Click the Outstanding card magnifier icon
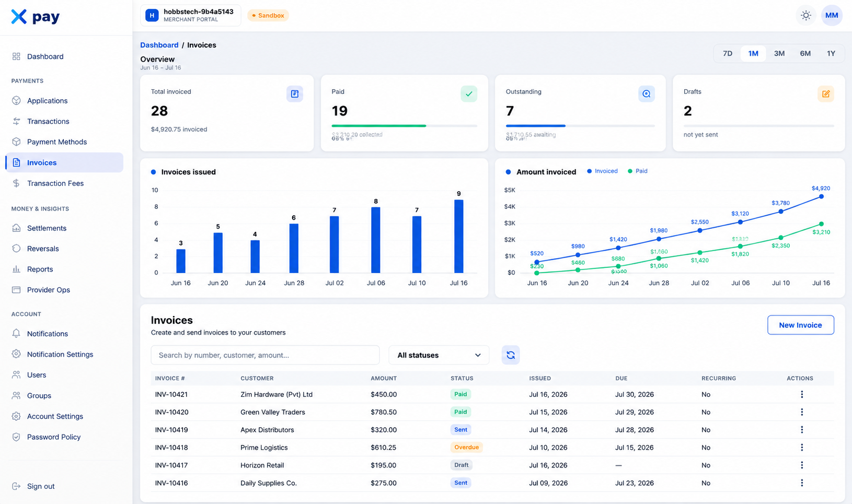The width and height of the screenshot is (852, 504). click(647, 94)
